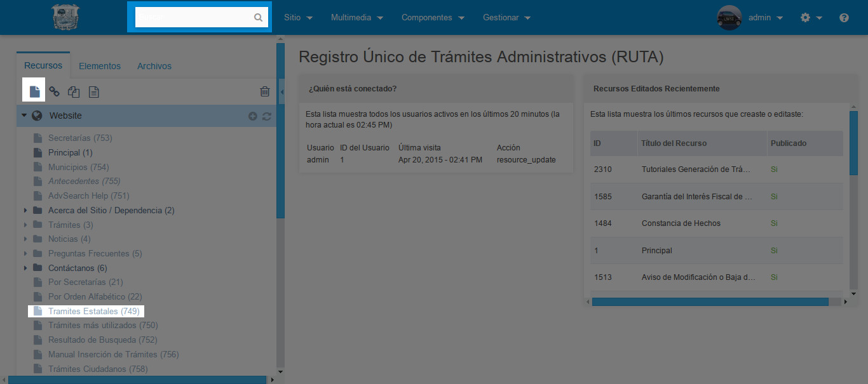Select Trámites más utilizados (750)
Screen dimensions: 868x384
click(x=103, y=326)
